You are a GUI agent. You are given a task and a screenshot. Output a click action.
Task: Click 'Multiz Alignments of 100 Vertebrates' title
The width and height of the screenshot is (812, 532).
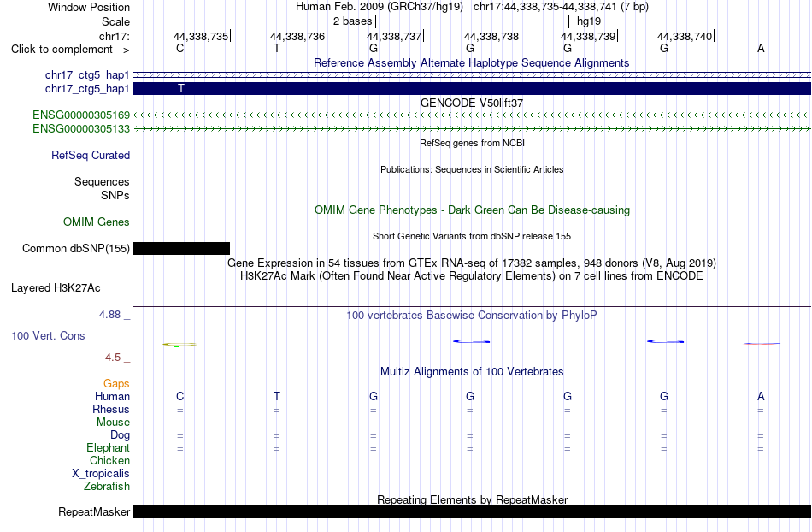pyautogui.click(x=472, y=371)
